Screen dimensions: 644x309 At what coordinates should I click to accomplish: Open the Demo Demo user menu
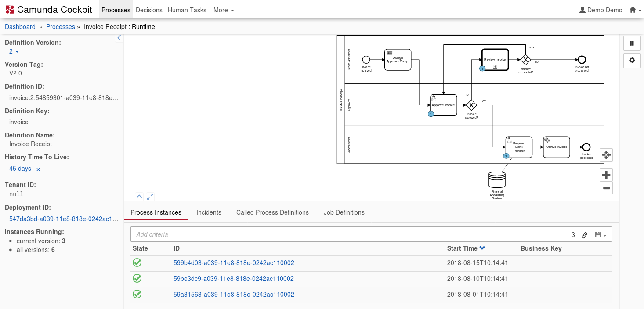tap(601, 10)
